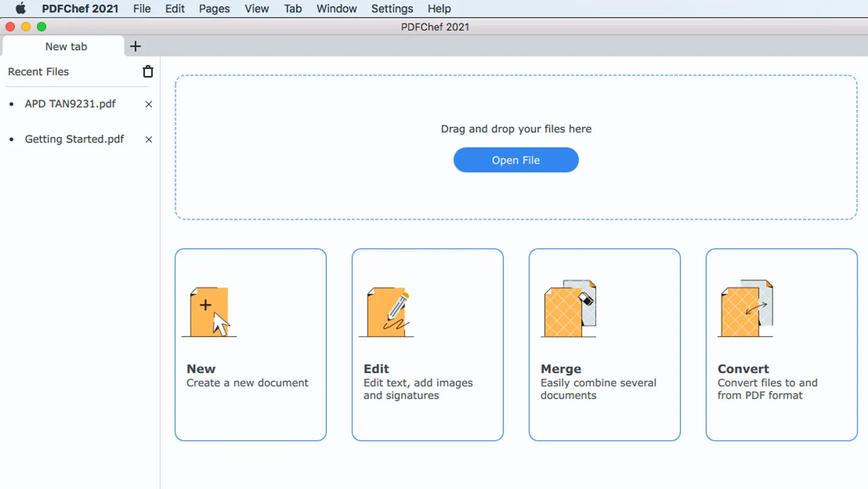The height and width of the screenshot is (489, 868).
Task: Maximize the window with green button
Action: click(42, 26)
